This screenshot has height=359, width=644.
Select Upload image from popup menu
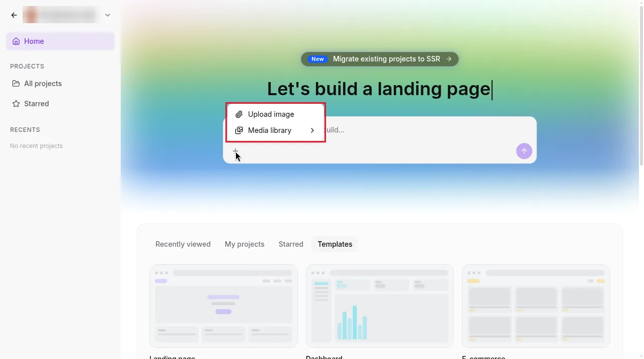pos(276,114)
